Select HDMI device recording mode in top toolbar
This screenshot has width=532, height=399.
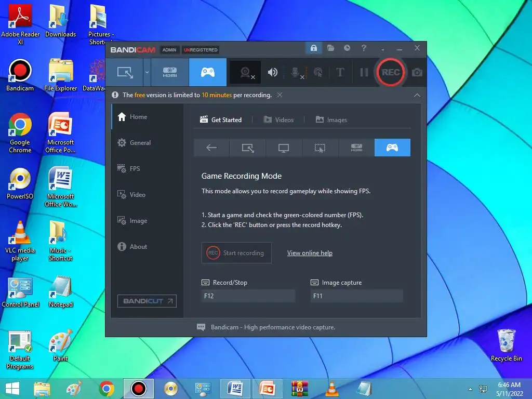tap(170, 72)
